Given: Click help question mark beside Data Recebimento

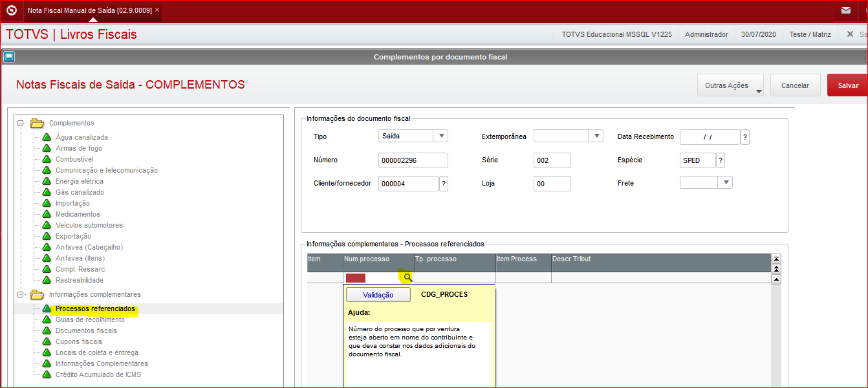Looking at the screenshot, I should pos(745,137).
